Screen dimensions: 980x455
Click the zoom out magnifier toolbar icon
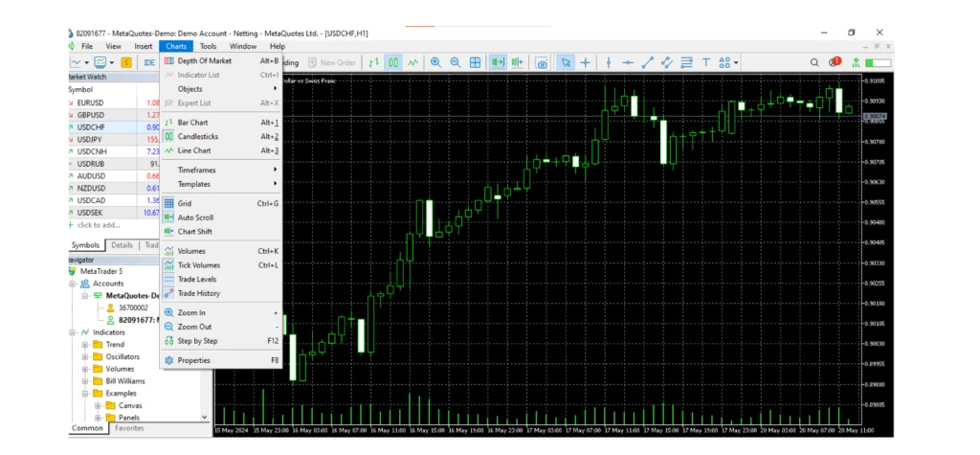pos(455,63)
